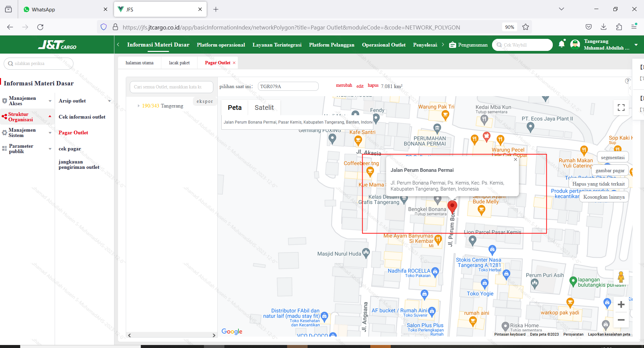This screenshot has height=348, width=644.
Task: Close the Jalan Perum Bonana Permai popup
Action: (516, 159)
